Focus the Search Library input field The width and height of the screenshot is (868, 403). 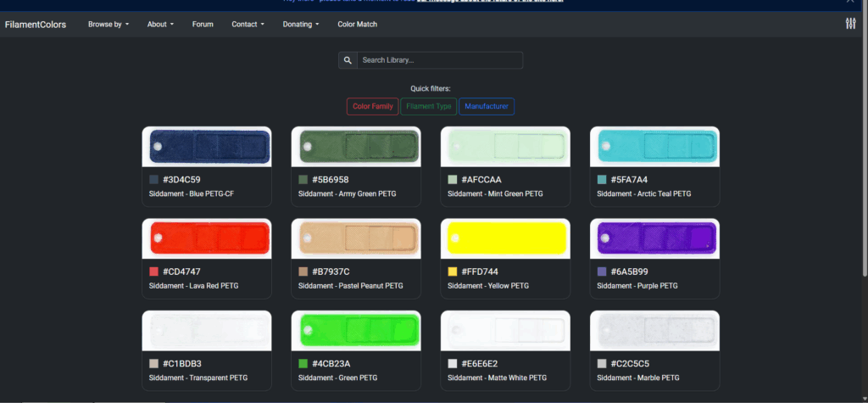(x=440, y=60)
